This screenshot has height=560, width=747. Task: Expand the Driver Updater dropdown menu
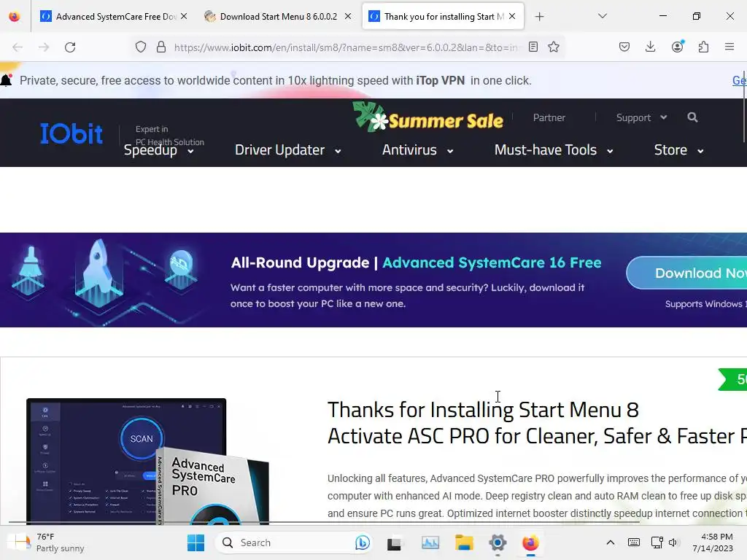[287, 150]
